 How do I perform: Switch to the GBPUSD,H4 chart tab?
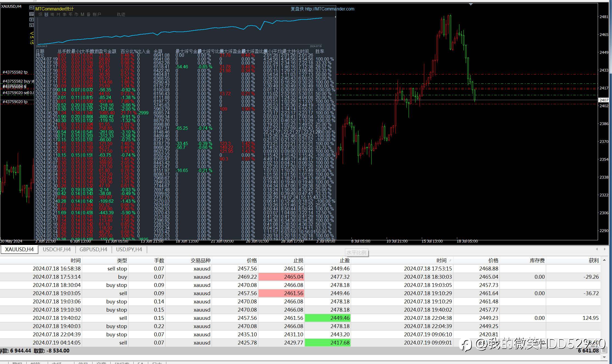coord(93,249)
